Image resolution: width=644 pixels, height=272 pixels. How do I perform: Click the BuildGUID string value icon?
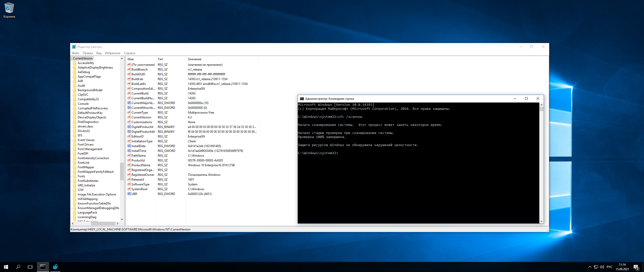[129, 74]
